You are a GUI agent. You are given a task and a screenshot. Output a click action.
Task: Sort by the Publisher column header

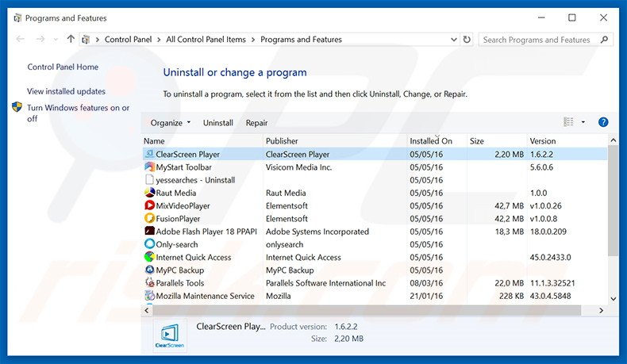click(335, 140)
